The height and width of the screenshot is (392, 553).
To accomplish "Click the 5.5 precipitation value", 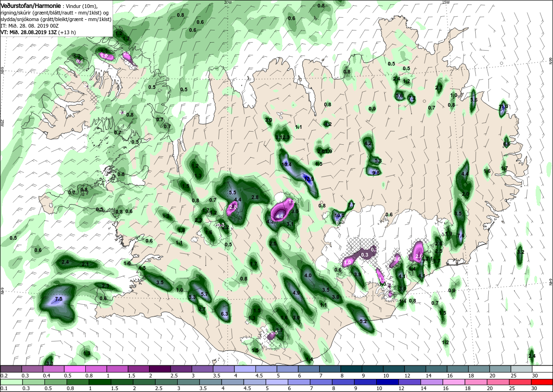I will tap(232, 192).
